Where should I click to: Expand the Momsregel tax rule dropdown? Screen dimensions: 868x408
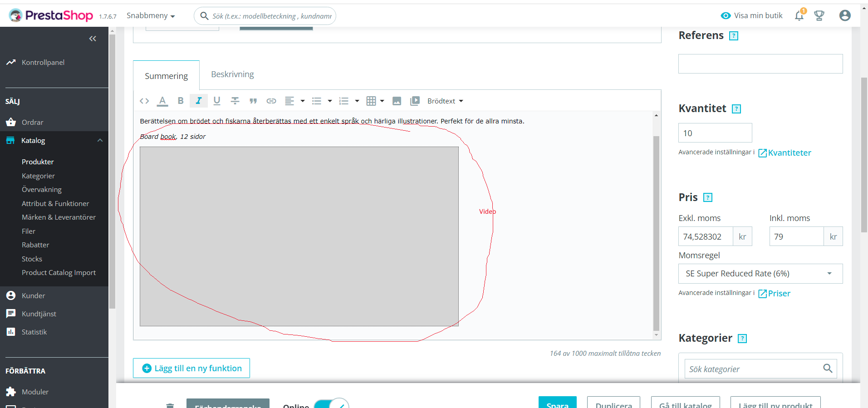click(760, 274)
